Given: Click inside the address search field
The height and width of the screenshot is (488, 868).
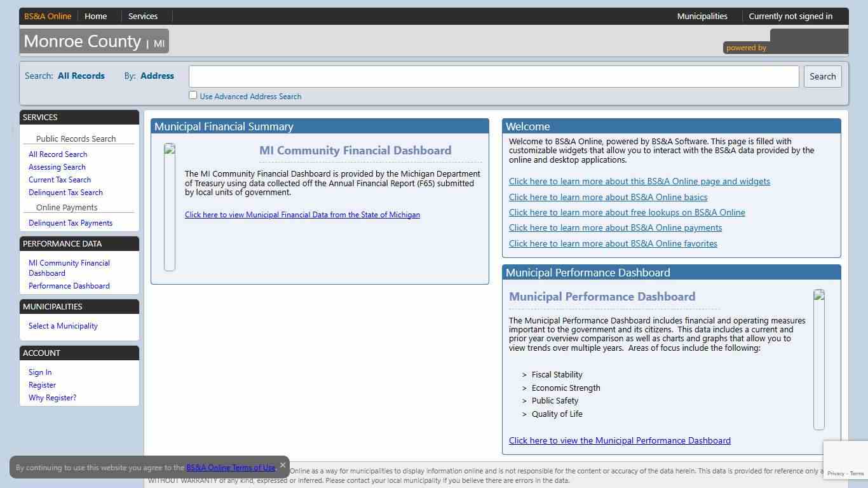Looking at the screenshot, I should pyautogui.click(x=494, y=76).
